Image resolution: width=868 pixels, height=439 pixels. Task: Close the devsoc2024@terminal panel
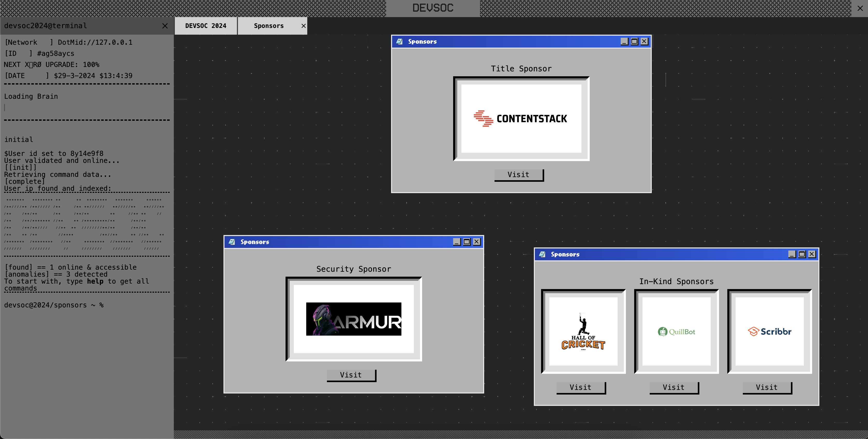(165, 26)
